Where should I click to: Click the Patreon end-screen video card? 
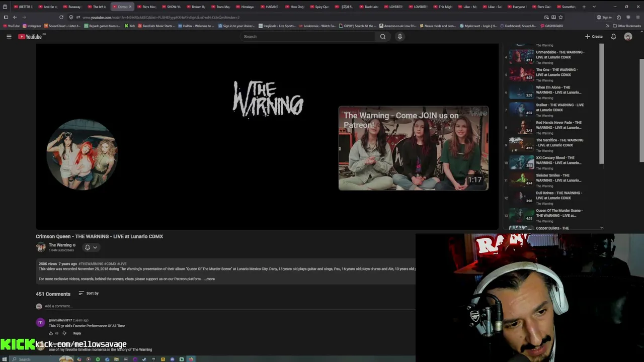click(x=413, y=148)
